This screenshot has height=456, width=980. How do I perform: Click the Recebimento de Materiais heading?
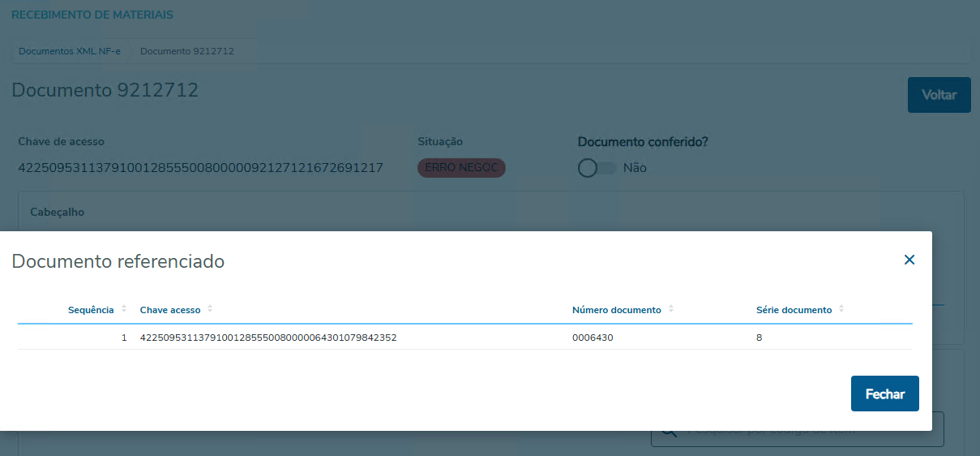[92, 15]
